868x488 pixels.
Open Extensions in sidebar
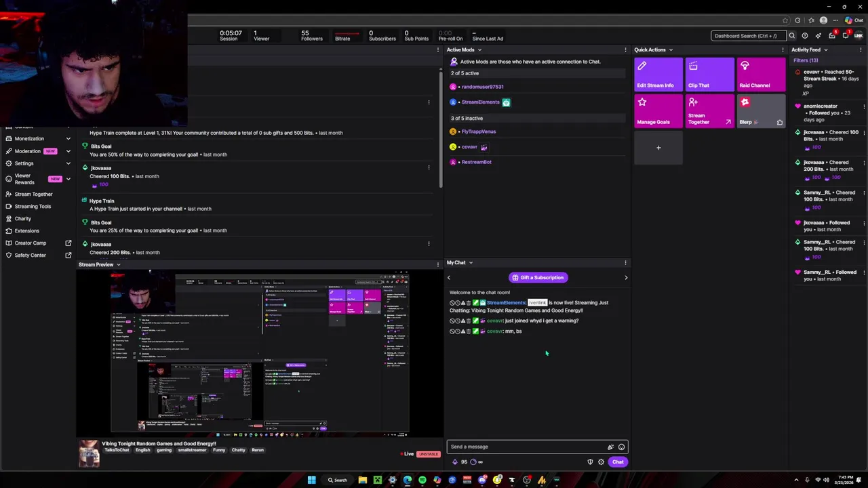(x=27, y=231)
